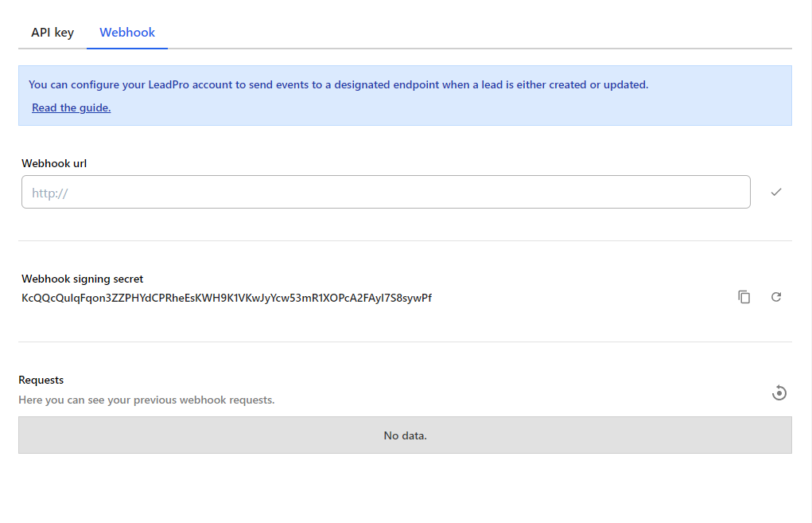The image size is (812, 523).
Task: Click the previous webhook requests description text
Action: [147, 400]
